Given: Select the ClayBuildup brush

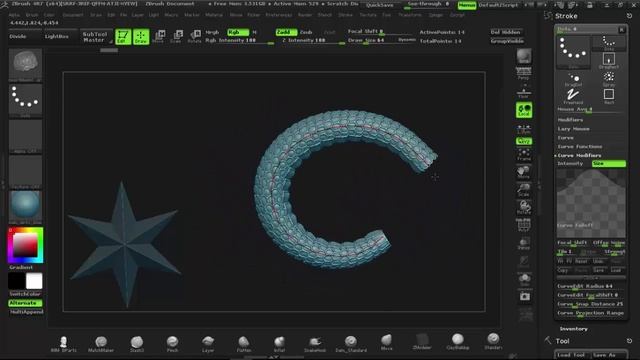Looking at the screenshot, I should [458, 341].
